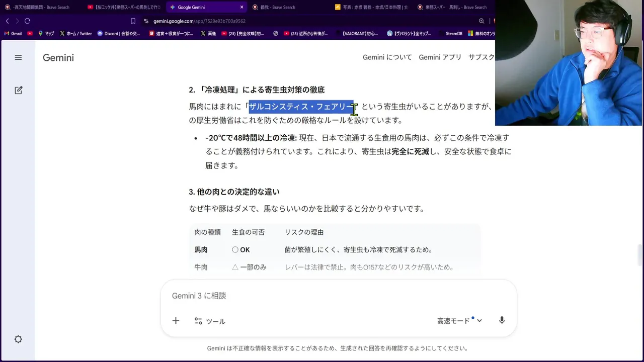
Task: Open the SteamDB bookmark
Action: 450,34
